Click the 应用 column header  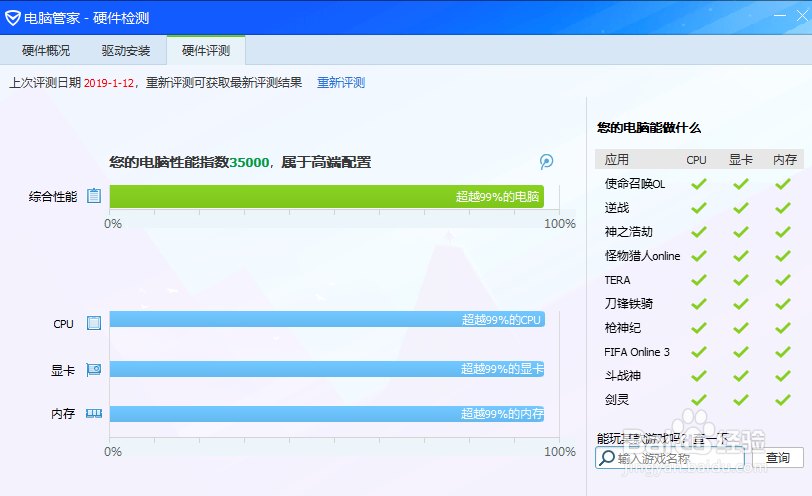point(617,159)
